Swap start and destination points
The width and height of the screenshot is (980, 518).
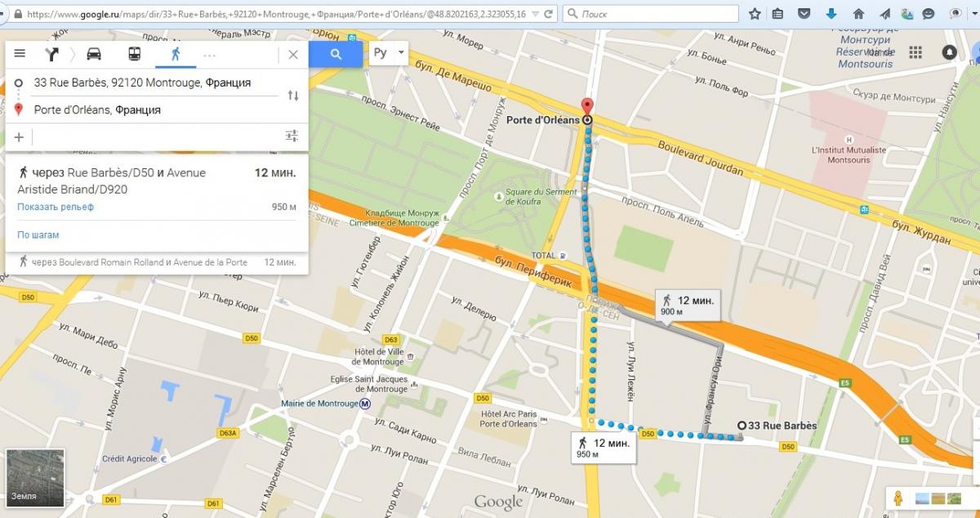tap(293, 96)
